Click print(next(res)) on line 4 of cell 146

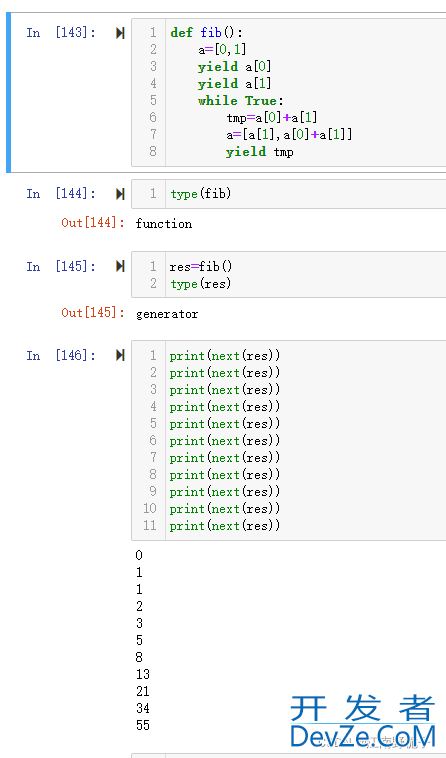pos(225,407)
